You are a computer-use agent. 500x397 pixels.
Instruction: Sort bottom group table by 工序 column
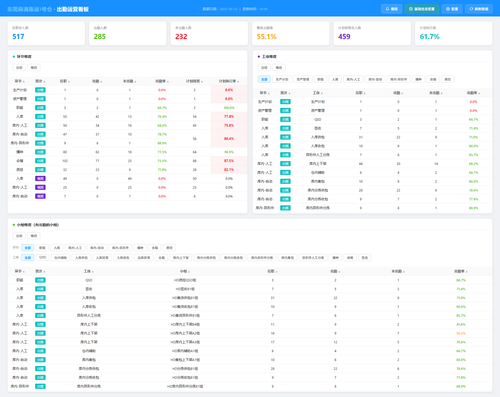click(x=88, y=271)
